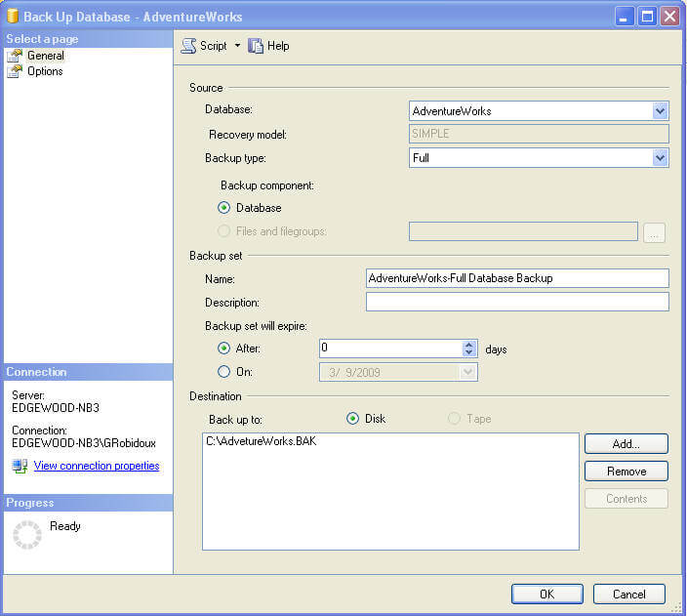Select the General page icon

point(15,56)
